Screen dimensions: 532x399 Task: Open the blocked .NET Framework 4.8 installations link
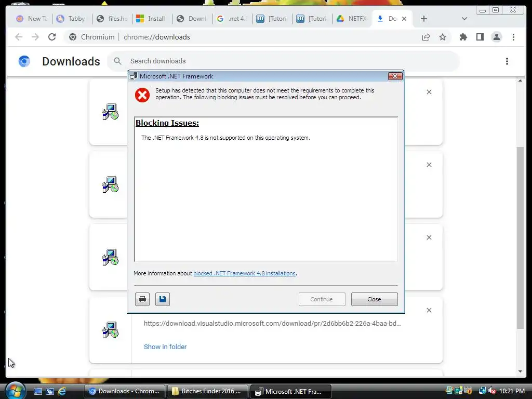[x=244, y=273]
